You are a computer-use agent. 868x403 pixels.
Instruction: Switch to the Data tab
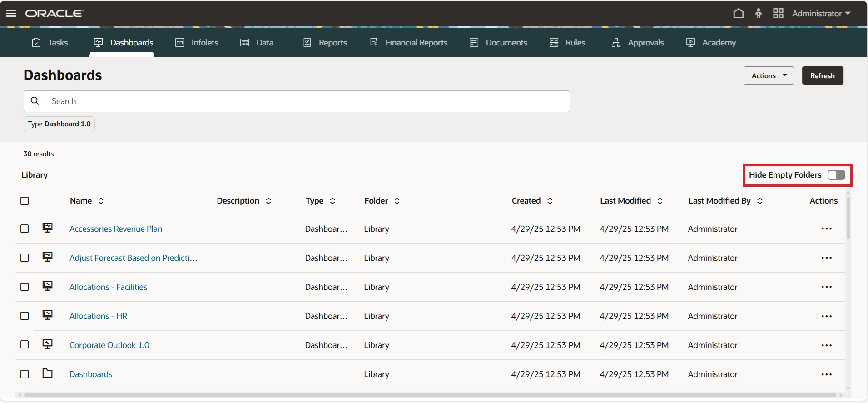tap(257, 42)
